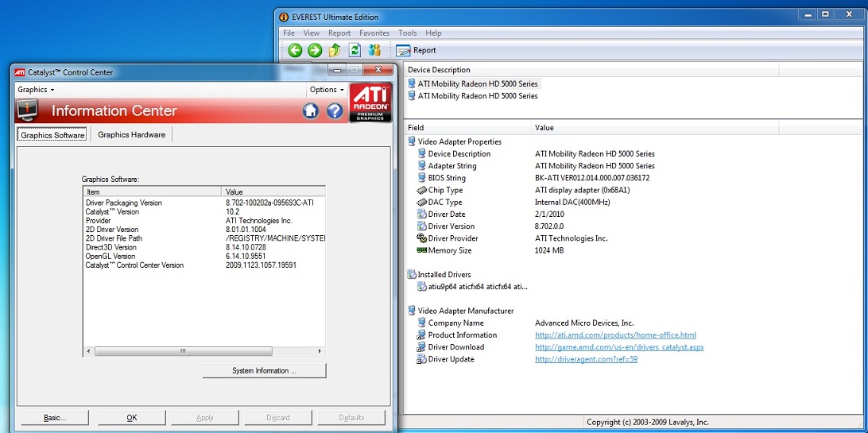The height and width of the screenshot is (433, 868).
Task: Select the Memory Size value 1024 MB
Action: pos(550,250)
